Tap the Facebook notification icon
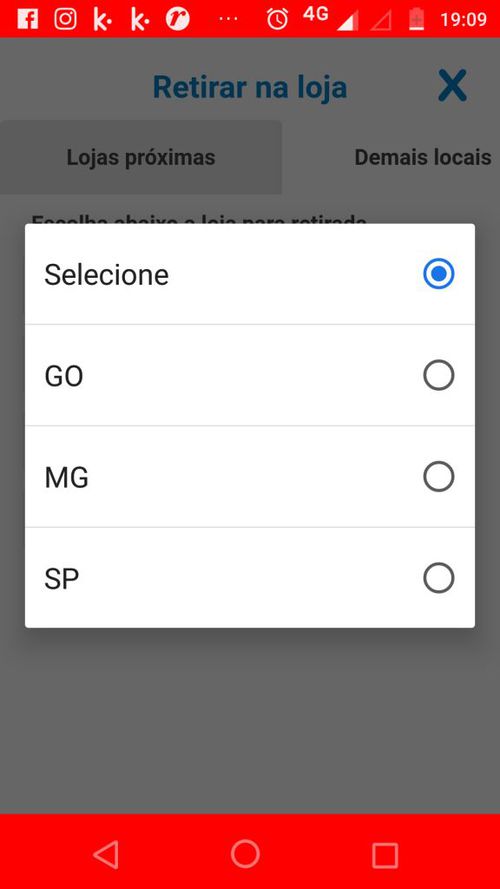The height and width of the screenshot is (889, 500). tap(27, 19)
